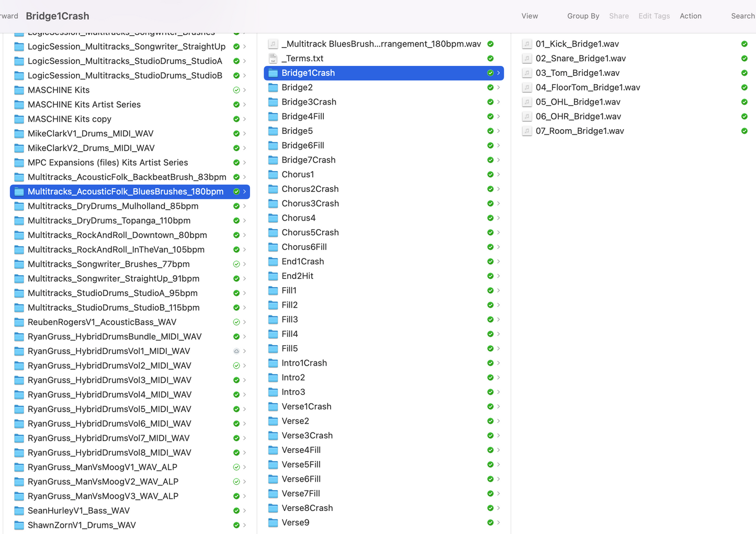Expand Multitracks_DryDrums_Topanga_110bpm with its chevron

[x=244, y=221]
